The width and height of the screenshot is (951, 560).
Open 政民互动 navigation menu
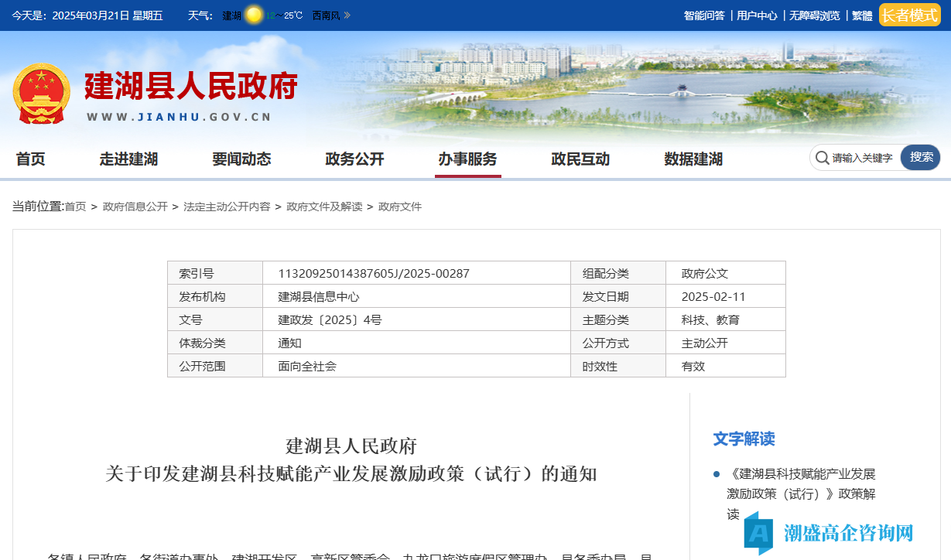[x=580, y=159]
